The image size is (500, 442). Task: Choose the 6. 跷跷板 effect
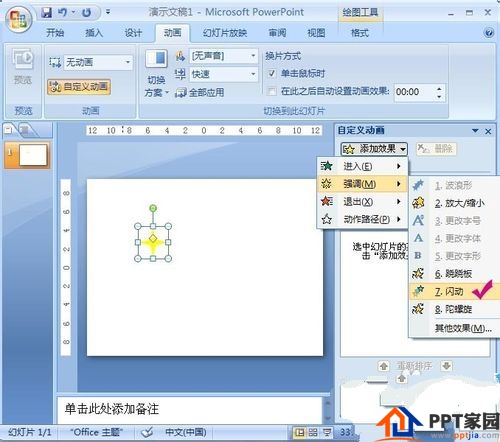click(x=455, y=274)
